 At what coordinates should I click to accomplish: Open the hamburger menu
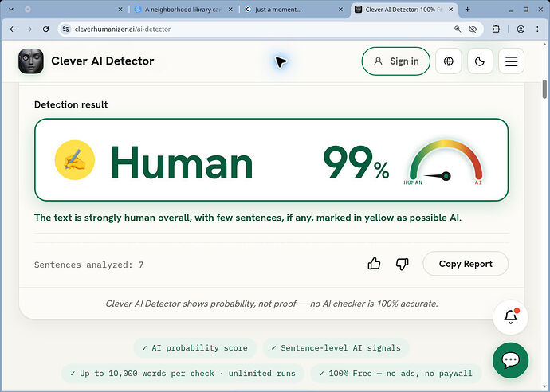coord(512,61)
